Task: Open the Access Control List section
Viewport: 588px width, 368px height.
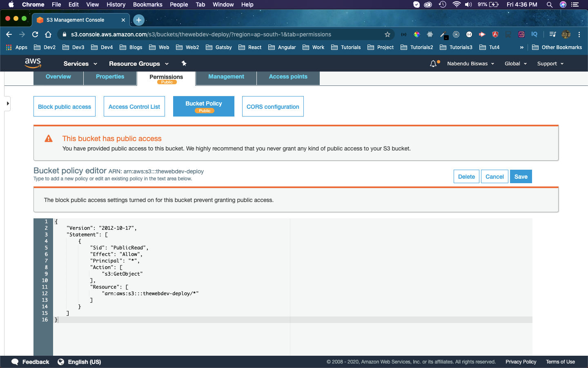Action: click(x=134, y=106)
